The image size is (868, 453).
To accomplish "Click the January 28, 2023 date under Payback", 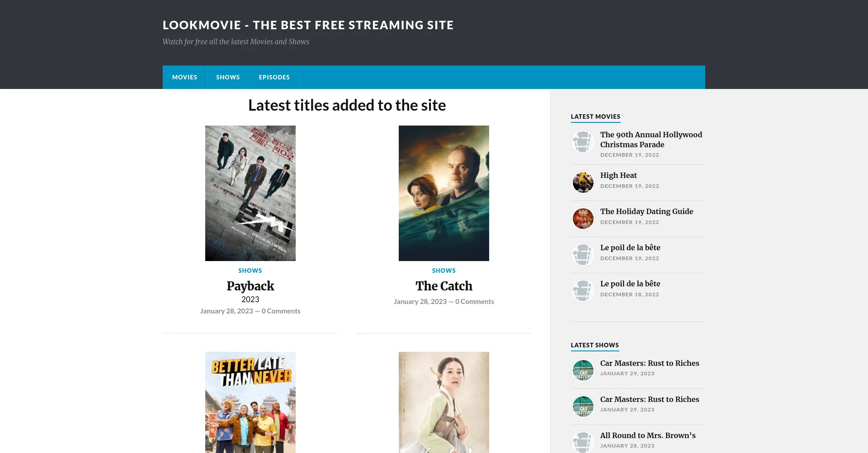I will [226, 311].
